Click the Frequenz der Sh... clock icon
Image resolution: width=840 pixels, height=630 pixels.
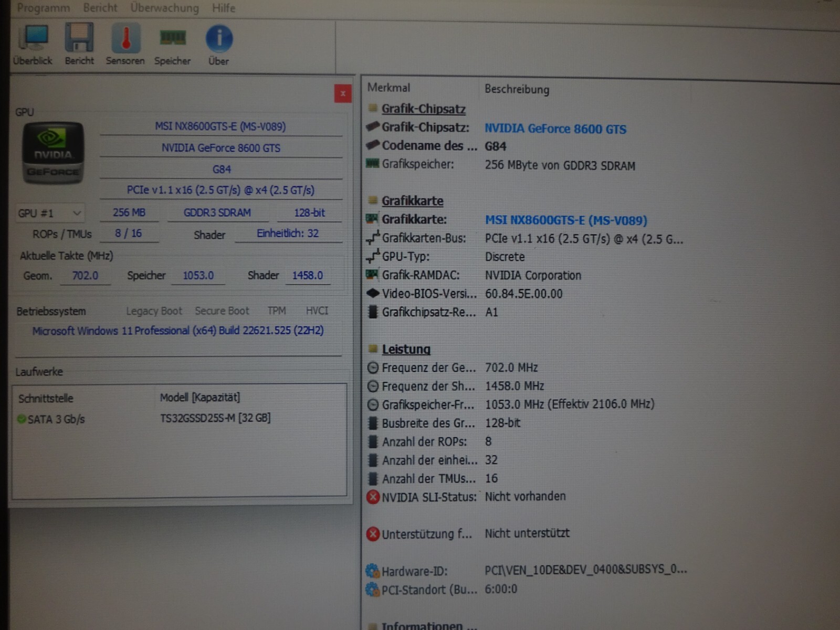click(x=373, y=386)
